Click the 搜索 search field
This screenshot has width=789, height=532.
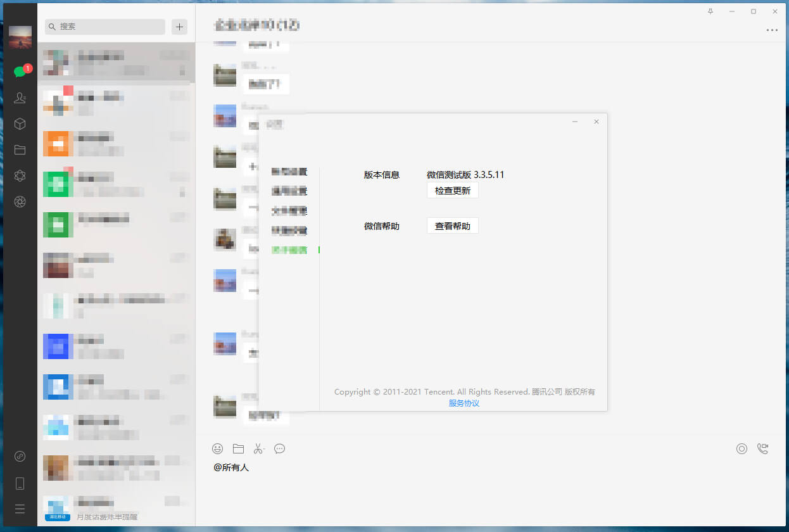tap(103, 27)
